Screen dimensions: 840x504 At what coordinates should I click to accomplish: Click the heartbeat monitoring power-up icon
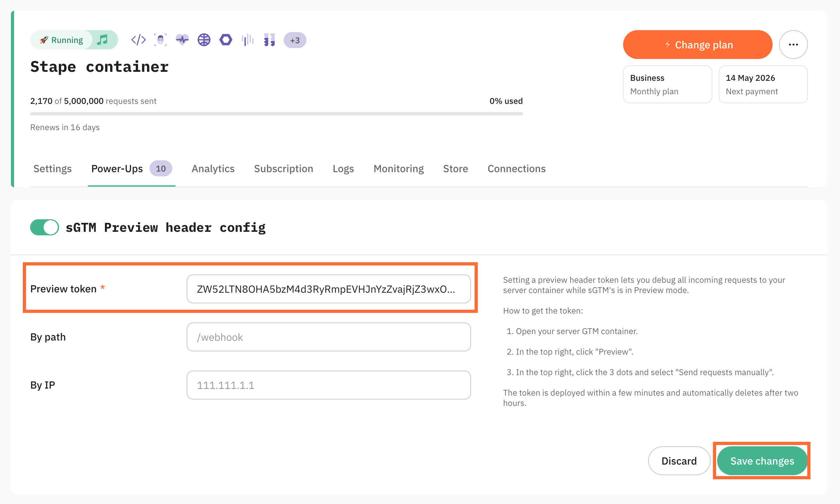(182, 40)
